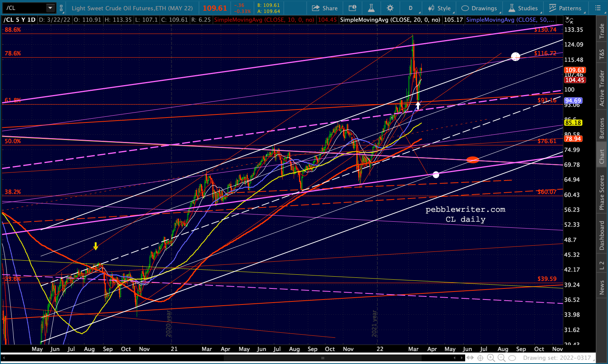Click the orange 109.63 price bubble
The image size is (608, 364).
click(575, 70)
